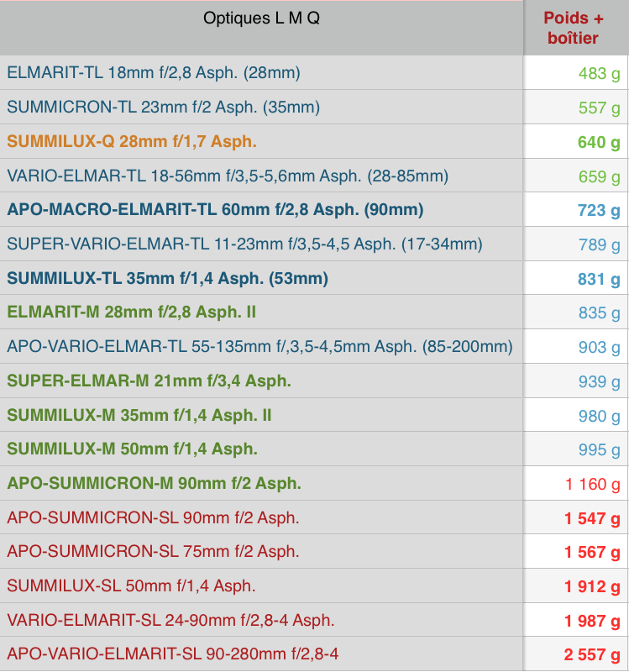Select ELMARIT-TL 18mm f/2,8 Asph. row
The height and width of the screenshot is (672, 629).
(x=154, y=73)
